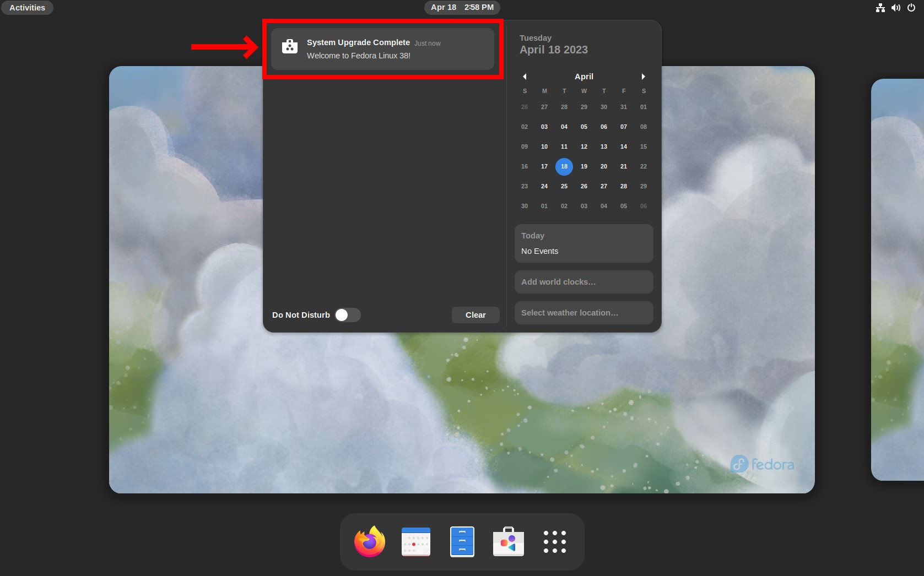Select April 28 in the calendar
924x576 pixels.
click(x=624, y=186)
